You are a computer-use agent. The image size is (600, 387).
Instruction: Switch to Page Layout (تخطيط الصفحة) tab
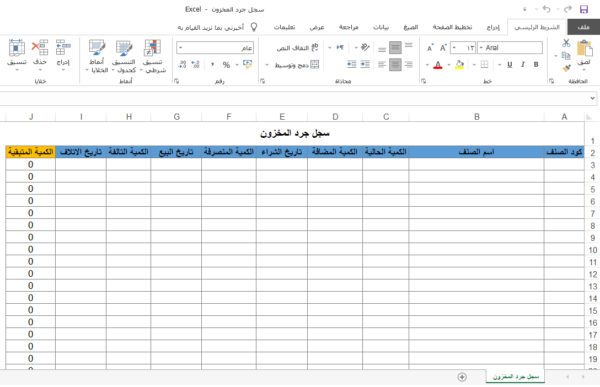coord(452,27)
